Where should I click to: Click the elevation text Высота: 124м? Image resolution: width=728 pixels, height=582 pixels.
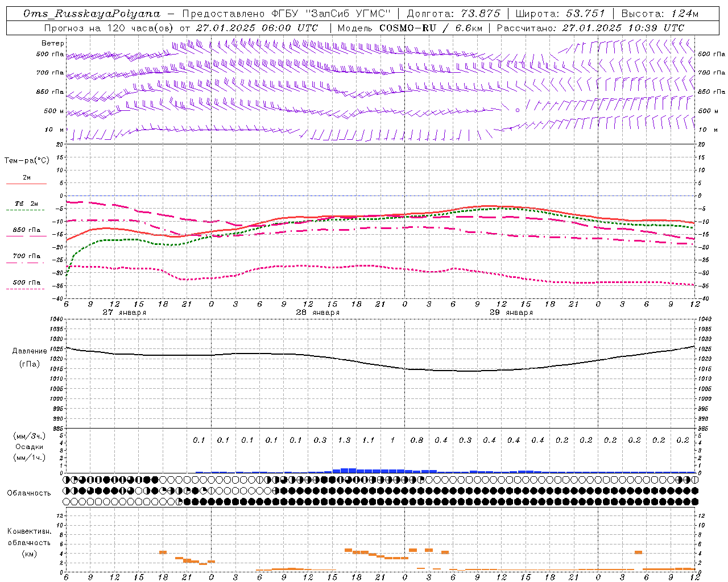(660, 14)
